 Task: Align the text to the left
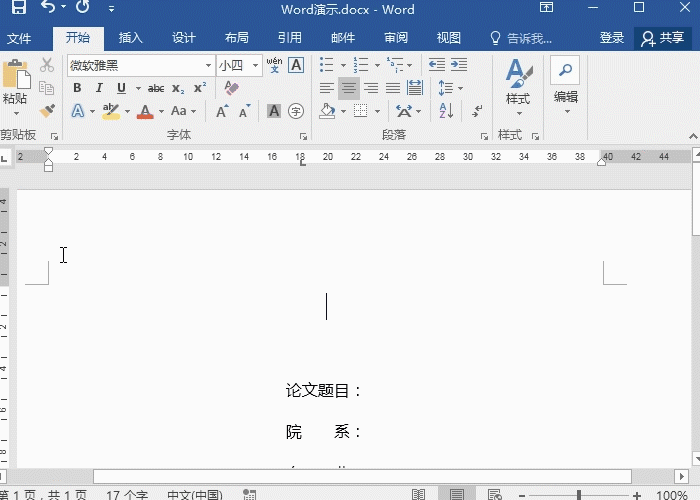pos(326,88)
